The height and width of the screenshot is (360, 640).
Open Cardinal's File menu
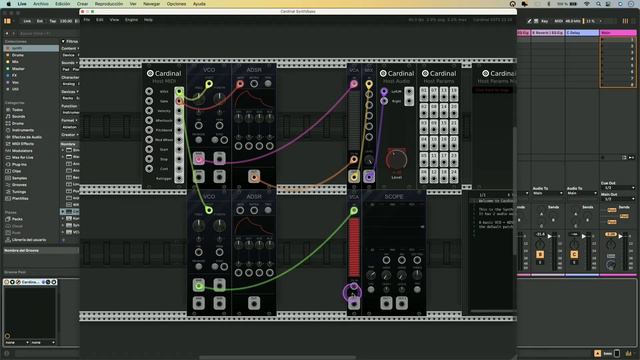[87, 20]
